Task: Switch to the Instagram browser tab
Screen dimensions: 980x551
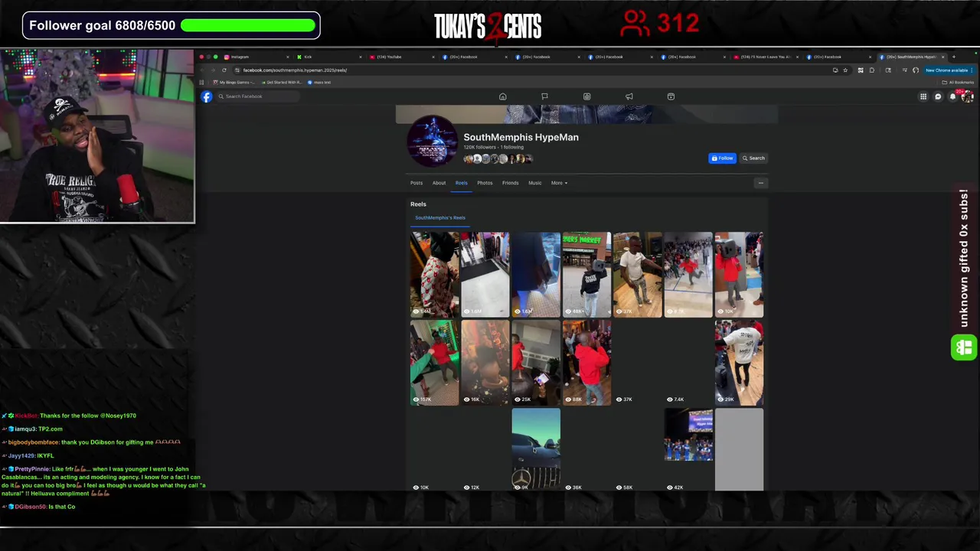Action: point(256,57)
